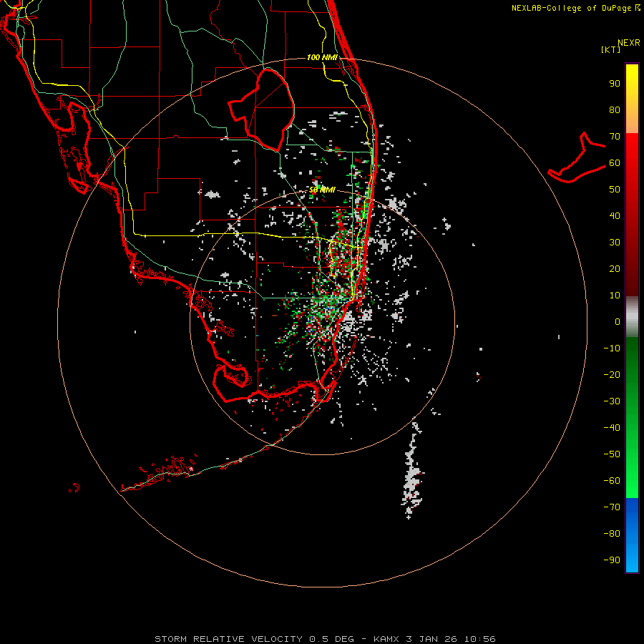Click the green negative segment of the color bar
Viewport: 644px width, 644px height.
click(632, 417)
